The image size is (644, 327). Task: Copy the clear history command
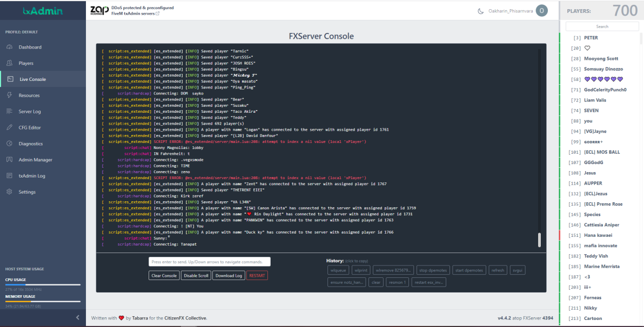376,282
